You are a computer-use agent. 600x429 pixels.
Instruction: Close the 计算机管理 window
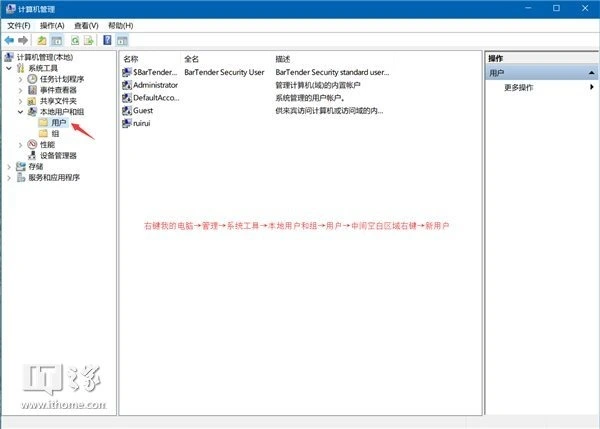(585, 8)
